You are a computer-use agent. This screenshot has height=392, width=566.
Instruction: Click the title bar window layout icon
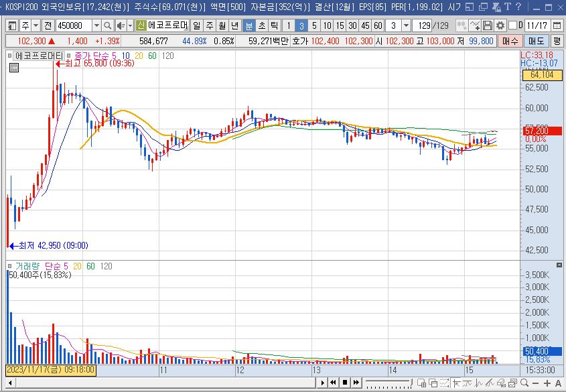tap(470, 7)
